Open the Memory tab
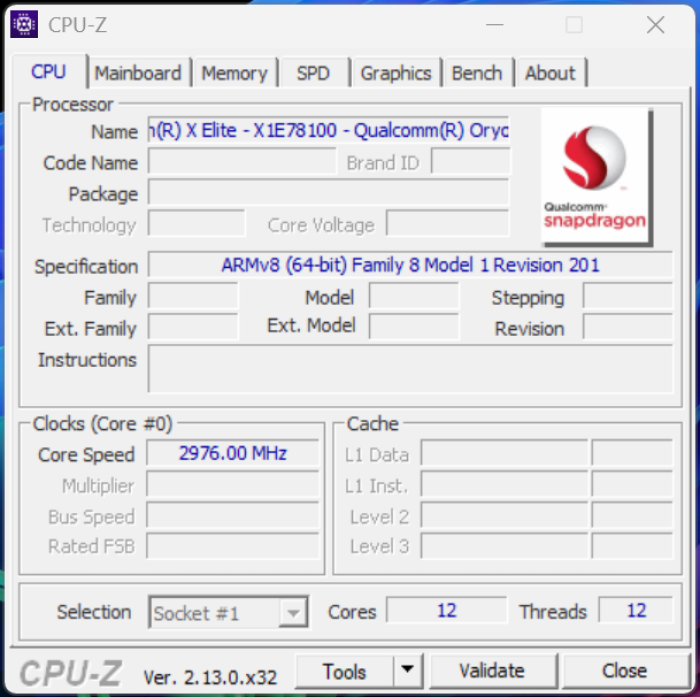This screenshot has height=697, width=700. click(x=234, y=73)
